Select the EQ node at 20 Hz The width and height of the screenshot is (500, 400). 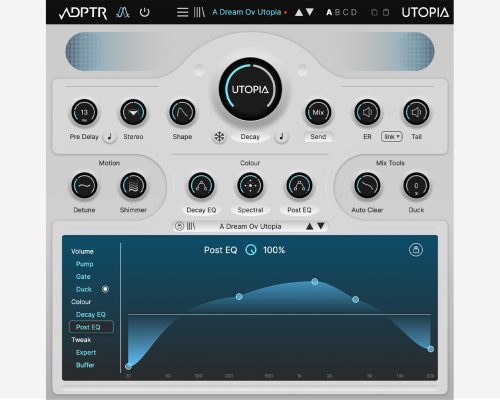(x=128, y=366)
